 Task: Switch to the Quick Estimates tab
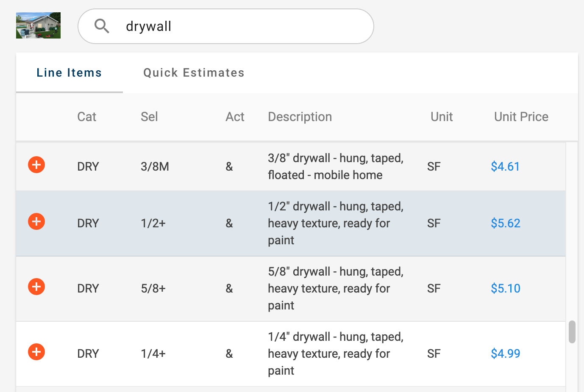[194, 73]
